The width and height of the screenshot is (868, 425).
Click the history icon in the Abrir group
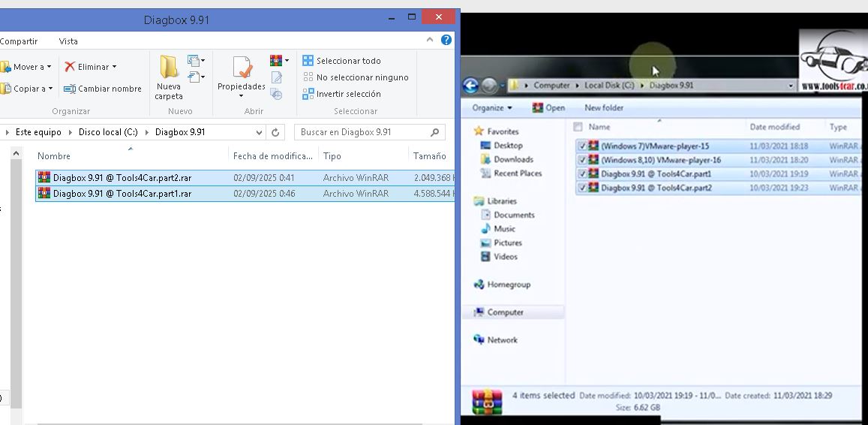click(x=276, y=94)
